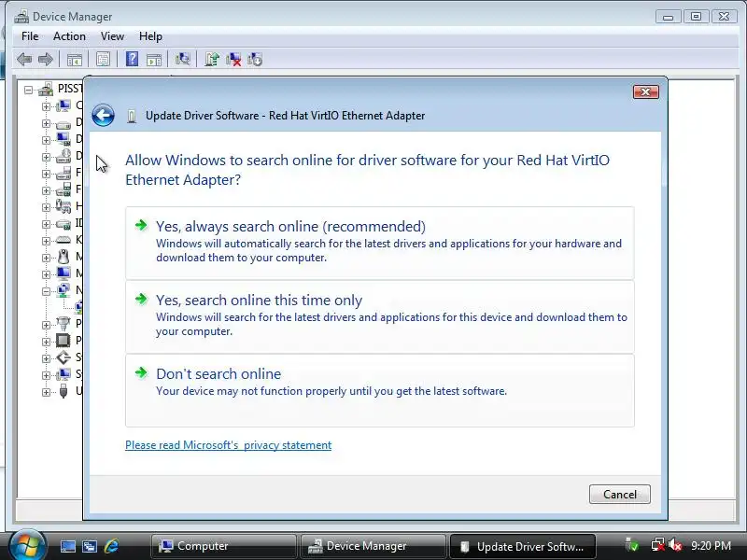
Task: Select the Keyboards category icon
Action: (63, 240)
